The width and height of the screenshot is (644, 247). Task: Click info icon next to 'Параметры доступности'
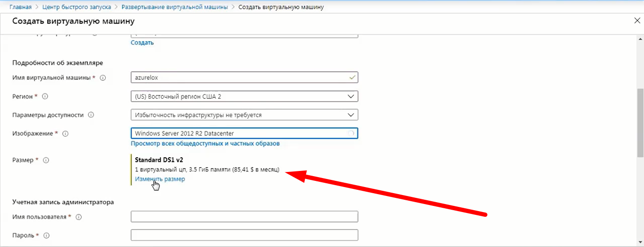(91, 115)
